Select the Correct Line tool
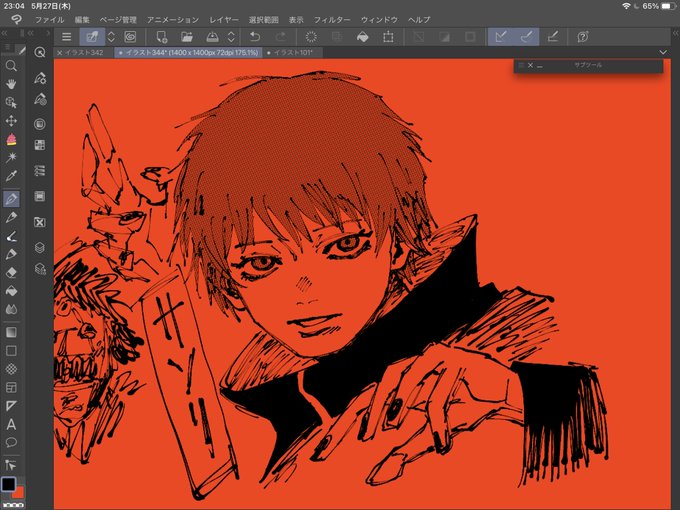 click(11, 465)
